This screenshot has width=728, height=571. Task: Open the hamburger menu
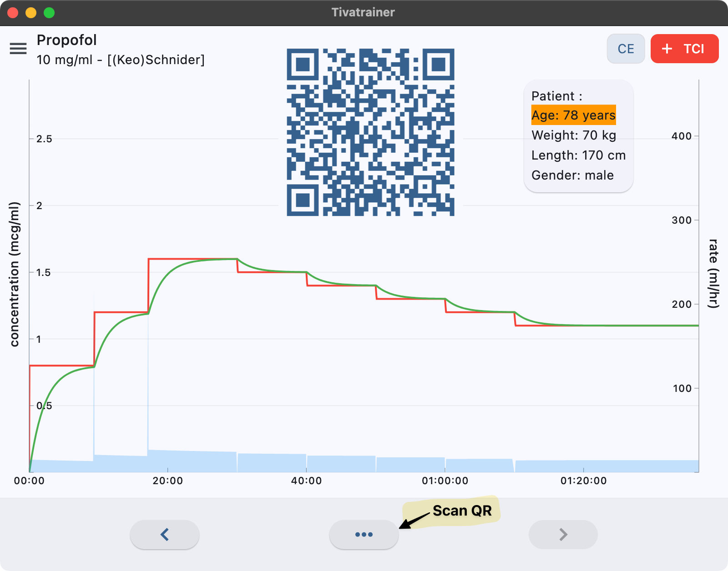point(18,49)
